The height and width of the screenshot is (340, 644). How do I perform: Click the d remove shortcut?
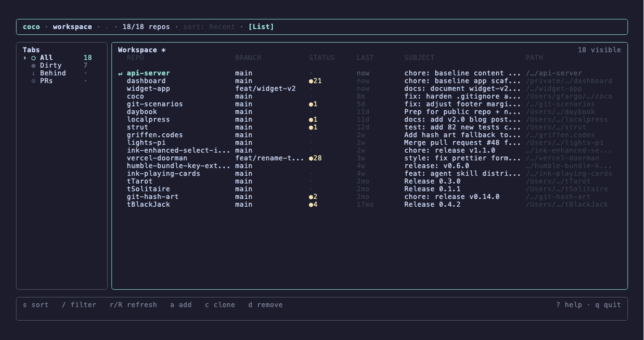[265, 305]
